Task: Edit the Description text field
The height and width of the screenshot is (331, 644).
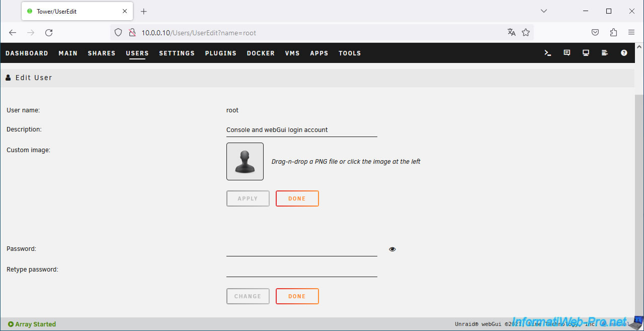Action: [x=301, y=130]
